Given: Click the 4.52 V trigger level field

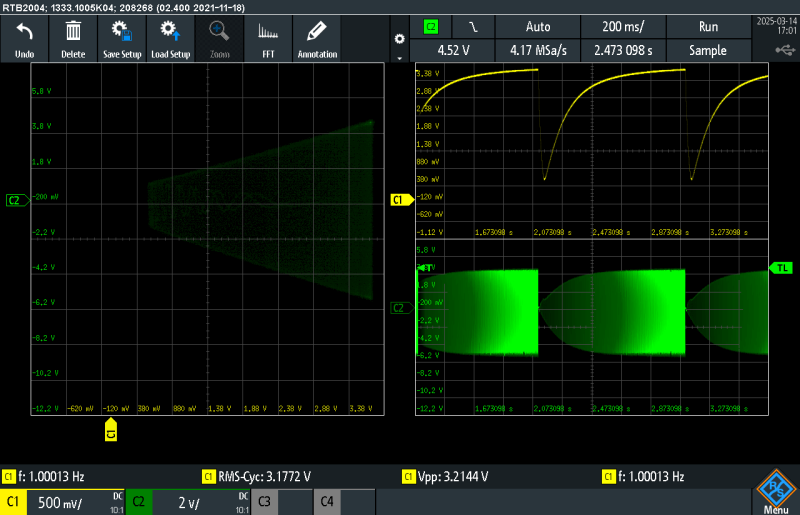Looking at the screenshot, I should (454, 50).
